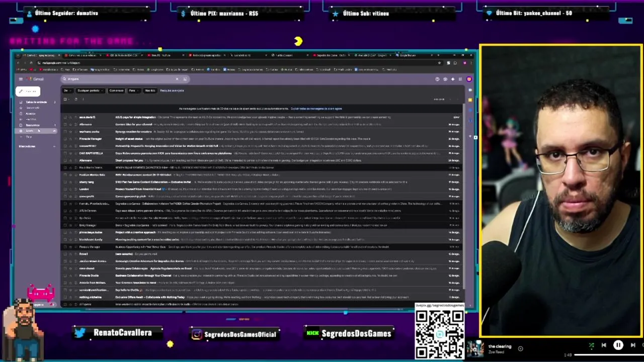Click the link to delete all spam messages now
This screenshot has height=362, width=644.
pos(316,109)
